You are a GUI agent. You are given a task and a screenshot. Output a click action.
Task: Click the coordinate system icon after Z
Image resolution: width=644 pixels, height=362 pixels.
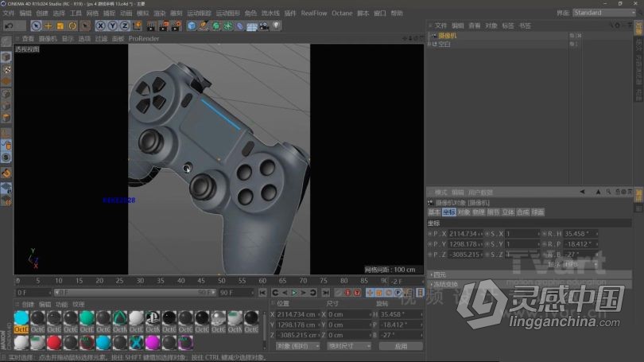(137, 26)
